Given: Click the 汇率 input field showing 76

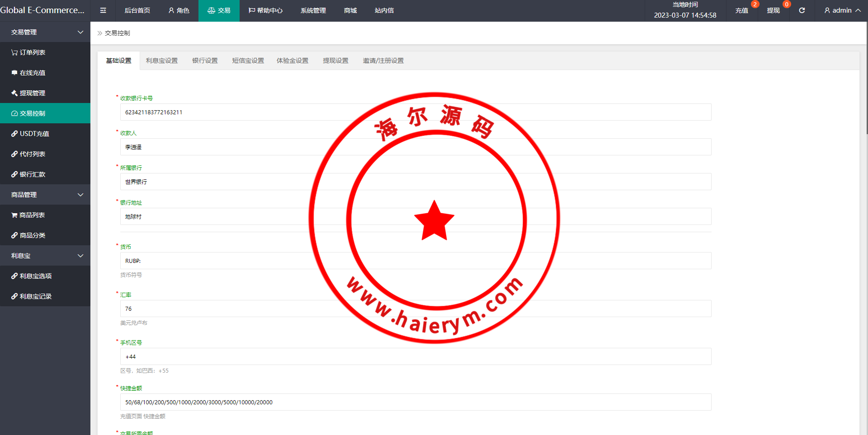Looking at the screenshot, I should [x=415, y=309].
